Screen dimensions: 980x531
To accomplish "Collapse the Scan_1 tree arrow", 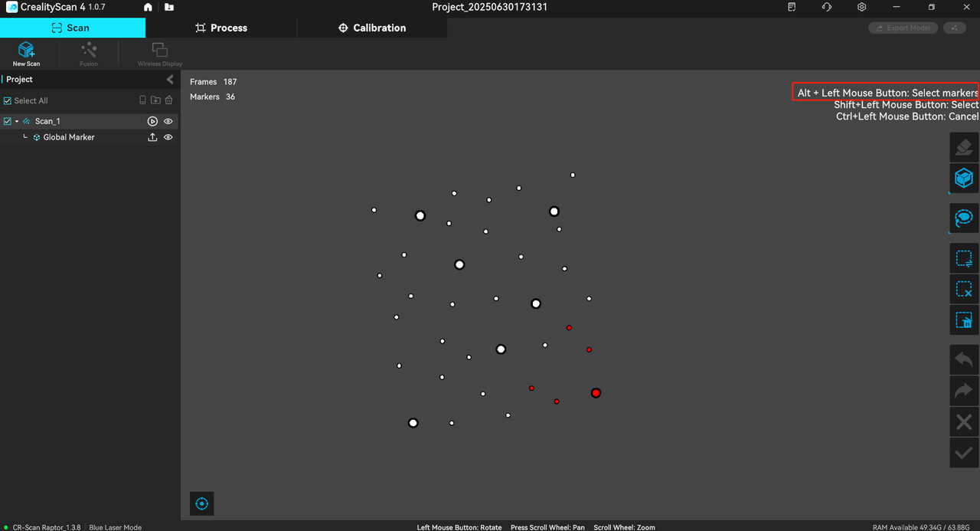I will 17,121.
